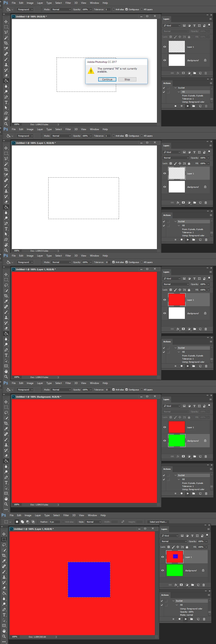This screenshot has height=644, width=216.
Task: Select Zoom tool in top dialog screenshot
Action: click(x=6, y=124)
